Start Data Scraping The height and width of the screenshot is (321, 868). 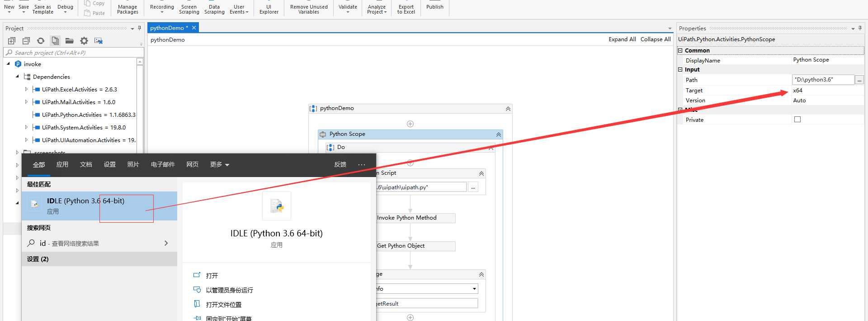point(214,9)
